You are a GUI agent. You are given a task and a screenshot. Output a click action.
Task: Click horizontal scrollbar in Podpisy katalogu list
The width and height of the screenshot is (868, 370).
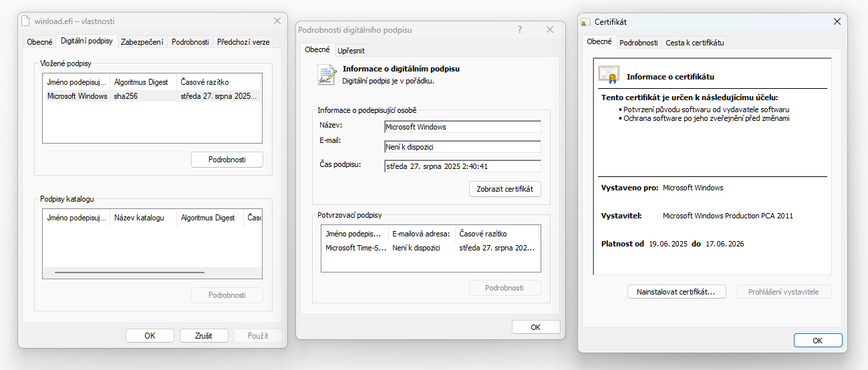click(x=130, y=272)
